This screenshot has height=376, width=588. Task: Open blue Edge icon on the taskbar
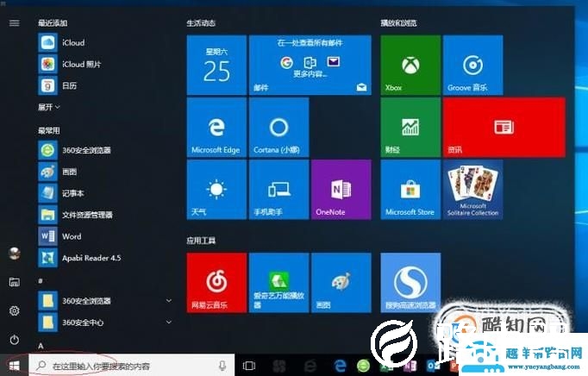tap(340, 366)
